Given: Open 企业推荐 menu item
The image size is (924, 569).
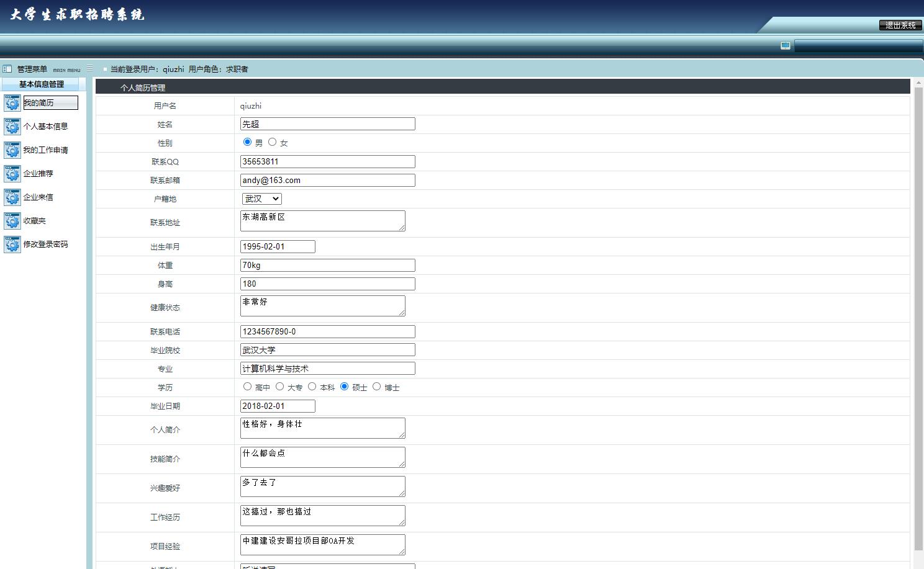Looking at the screenshot, I should pyautogui.click(x=38, y=174).
